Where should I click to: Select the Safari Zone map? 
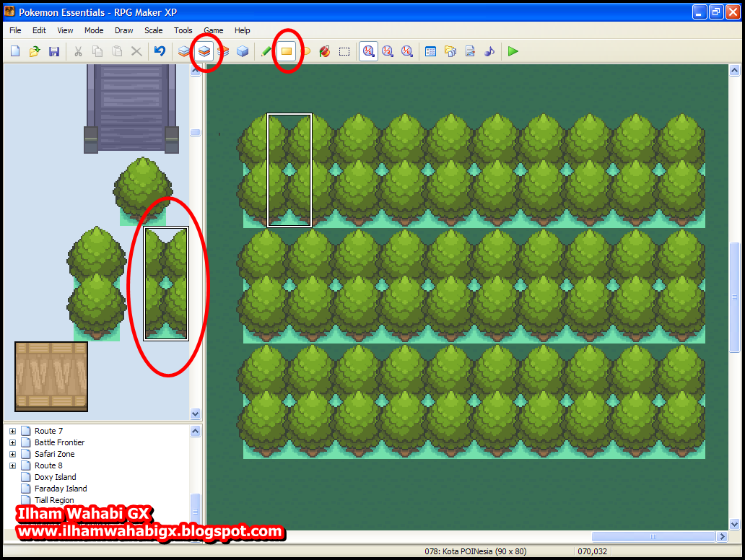coord(55,454)
